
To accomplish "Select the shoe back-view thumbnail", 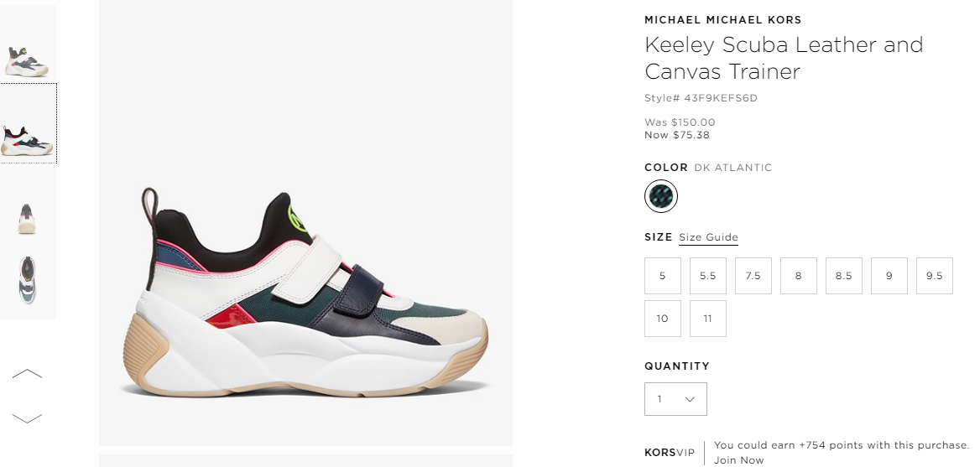I will pos(28,218).
